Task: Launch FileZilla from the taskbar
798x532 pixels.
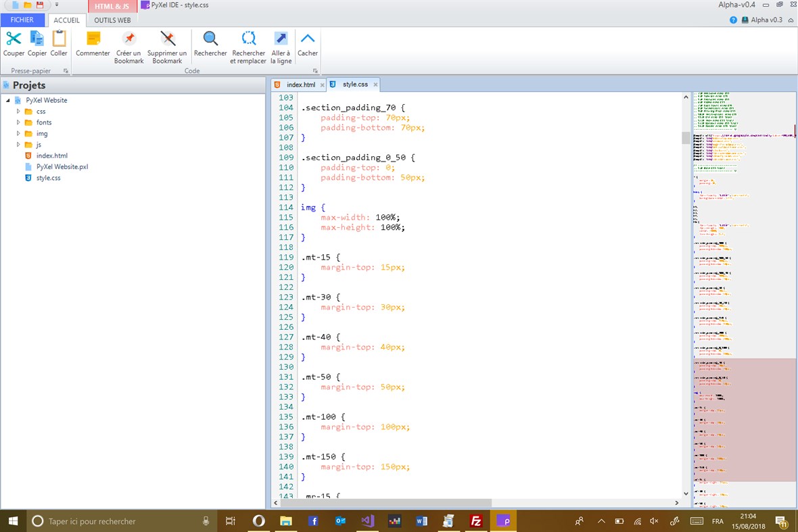Action: pos(476,521)
